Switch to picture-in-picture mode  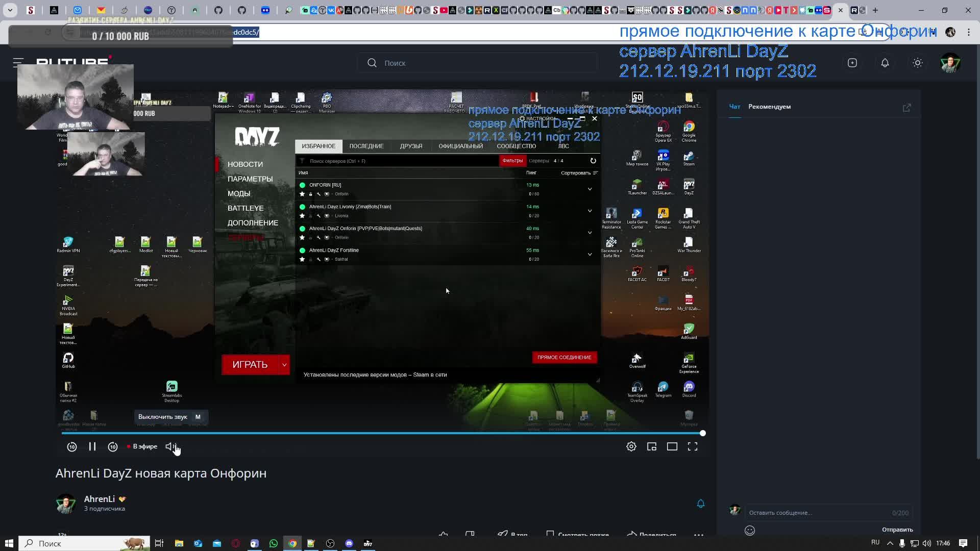pos(652,446)
